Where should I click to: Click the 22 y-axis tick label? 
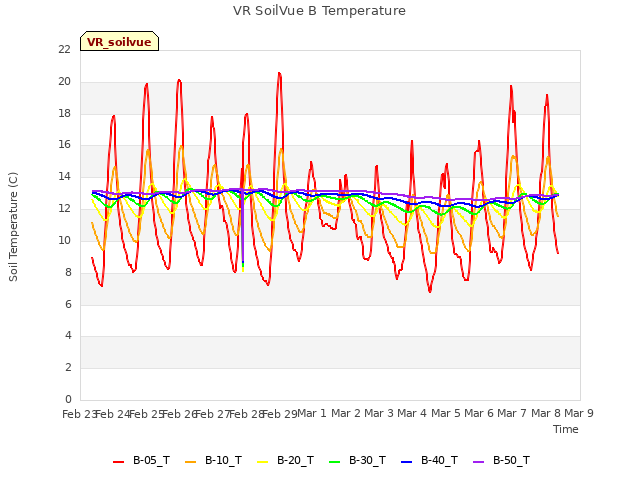[64, 49]
